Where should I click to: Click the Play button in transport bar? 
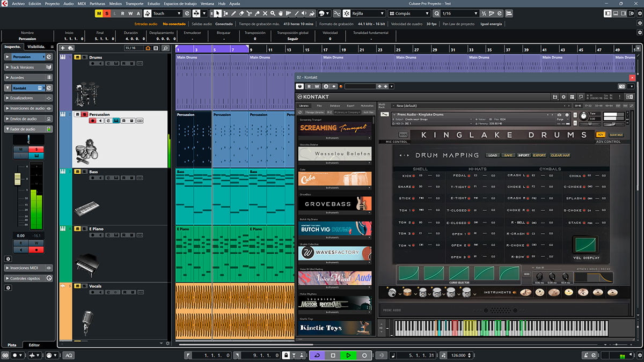[x=348, y=356]
